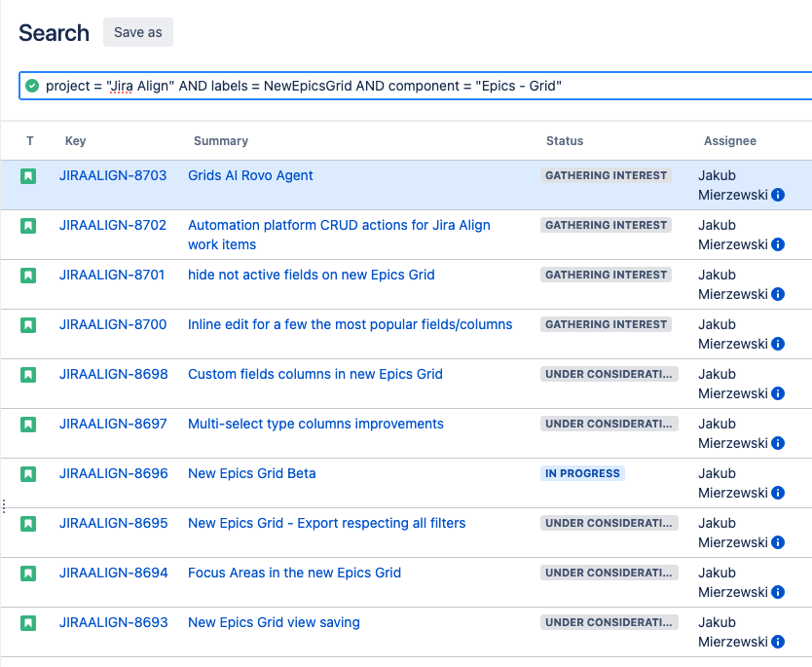Screen dimensions: 812x667
Task: Click the sidebar resize handle on left edge
Action: pos(4,506)
